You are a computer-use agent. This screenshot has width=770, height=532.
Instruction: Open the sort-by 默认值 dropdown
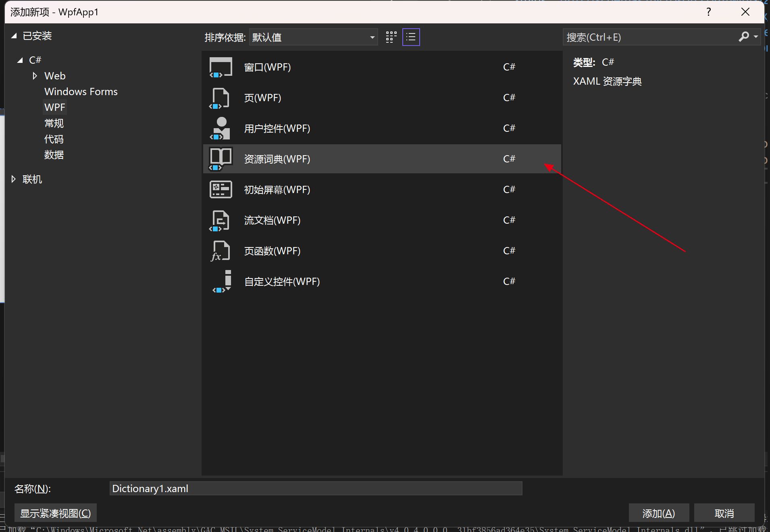(x=313, y=37)
